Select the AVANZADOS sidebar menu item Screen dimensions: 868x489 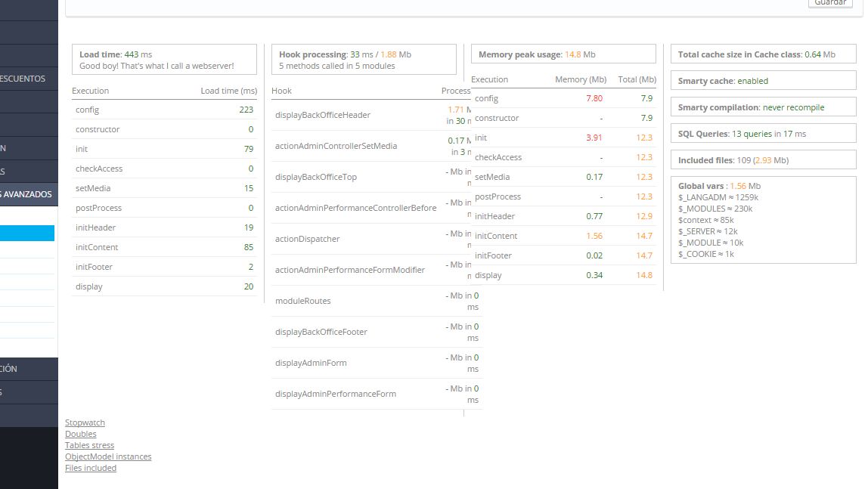coord(29,194)
